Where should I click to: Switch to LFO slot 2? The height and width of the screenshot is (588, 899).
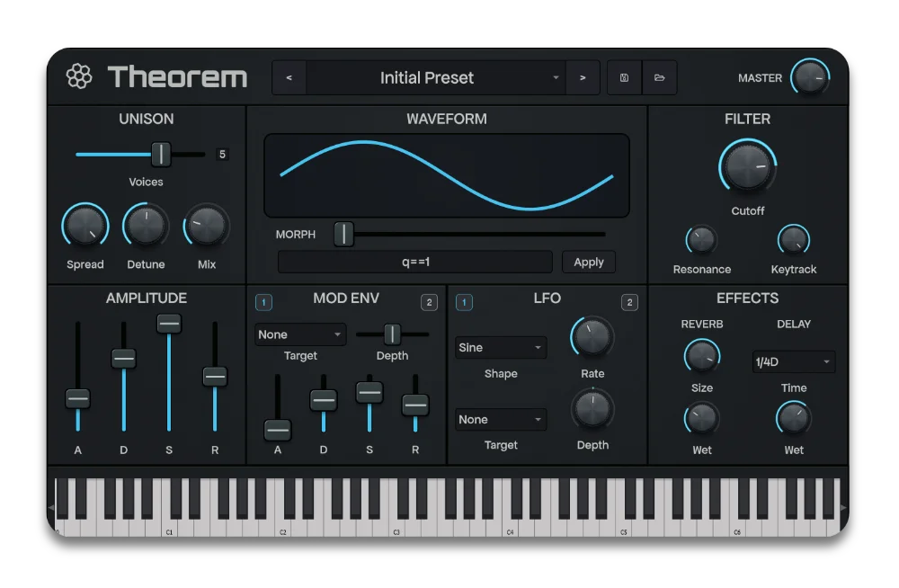pyautogui.click(x=629, y=302)
